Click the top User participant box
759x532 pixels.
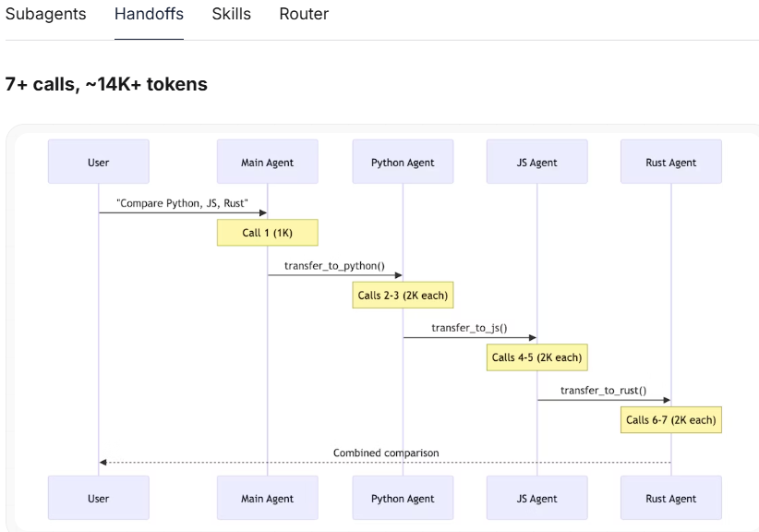click(x=99, y=162)
